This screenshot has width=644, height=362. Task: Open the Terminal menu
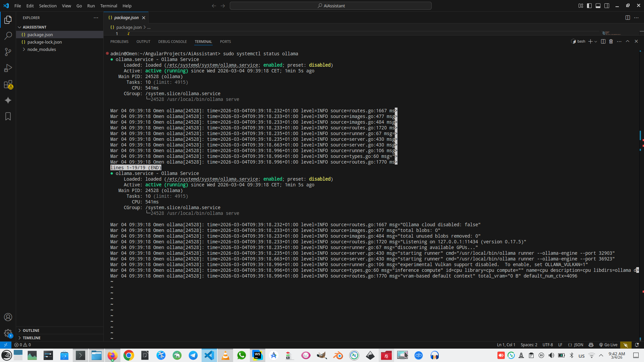point(109,6)
